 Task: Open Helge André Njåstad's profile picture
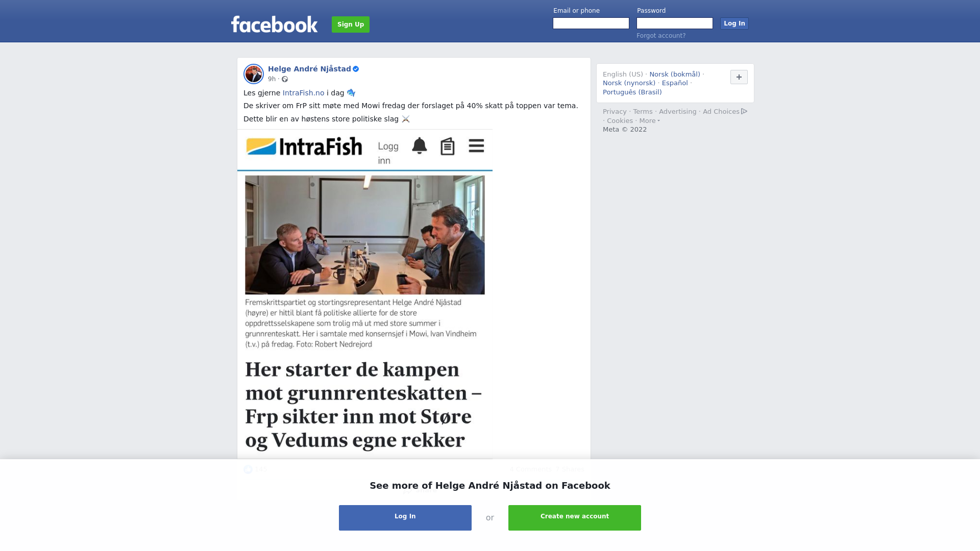[254, 74]
